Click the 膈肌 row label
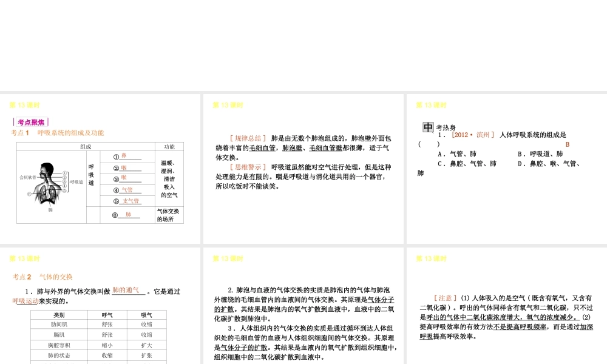The height and width of the screenshot is (364, 607). [59, 335]
